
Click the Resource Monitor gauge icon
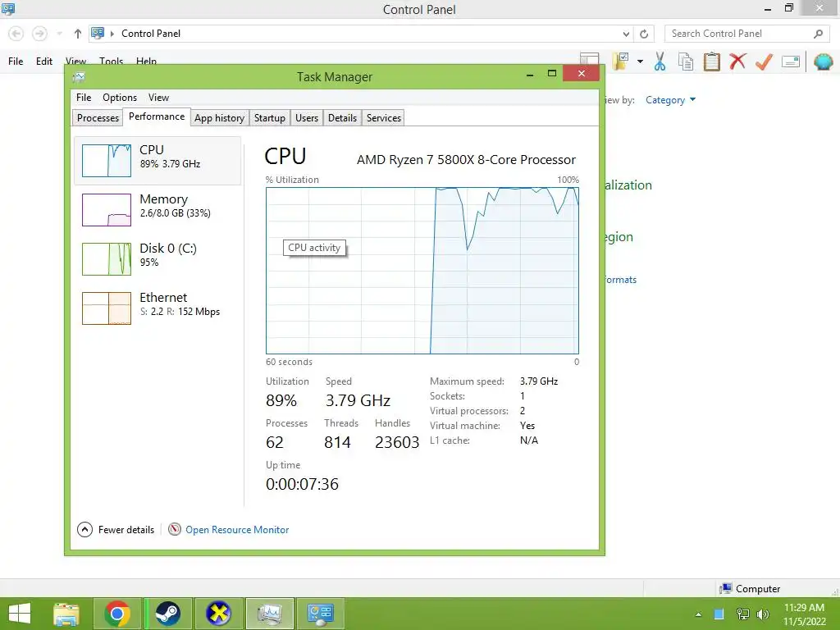175,529
